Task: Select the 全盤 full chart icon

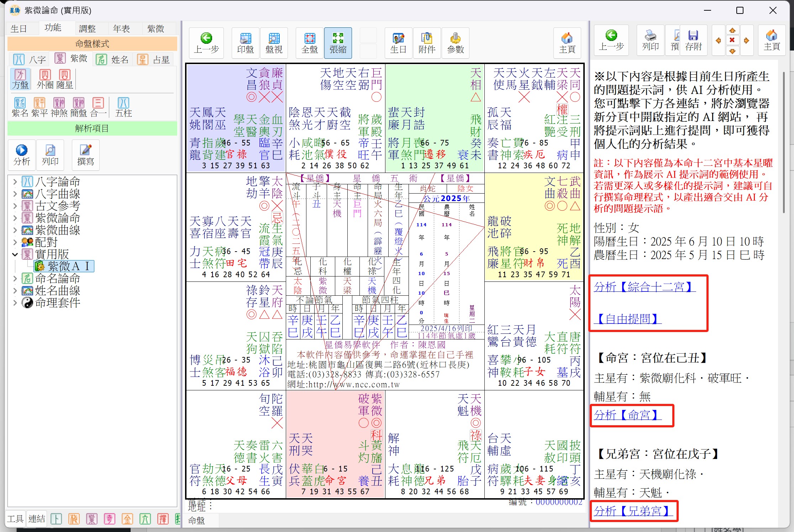Action: [309, 43]
